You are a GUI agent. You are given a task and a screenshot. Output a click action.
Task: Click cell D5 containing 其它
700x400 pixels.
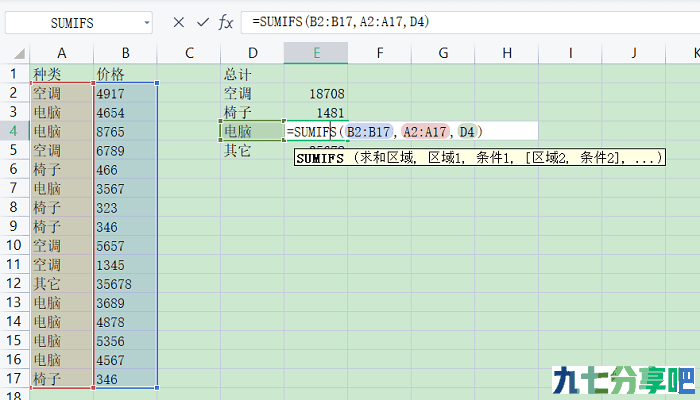coord(252,150)
